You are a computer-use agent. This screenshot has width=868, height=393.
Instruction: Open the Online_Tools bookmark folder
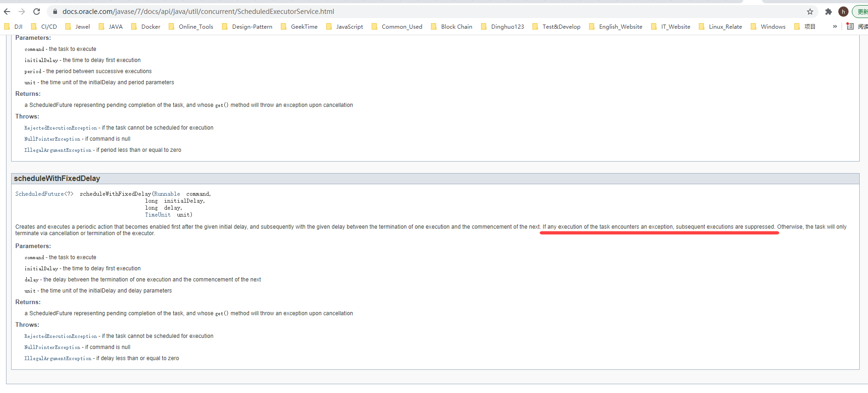click(x=191, y=26)
